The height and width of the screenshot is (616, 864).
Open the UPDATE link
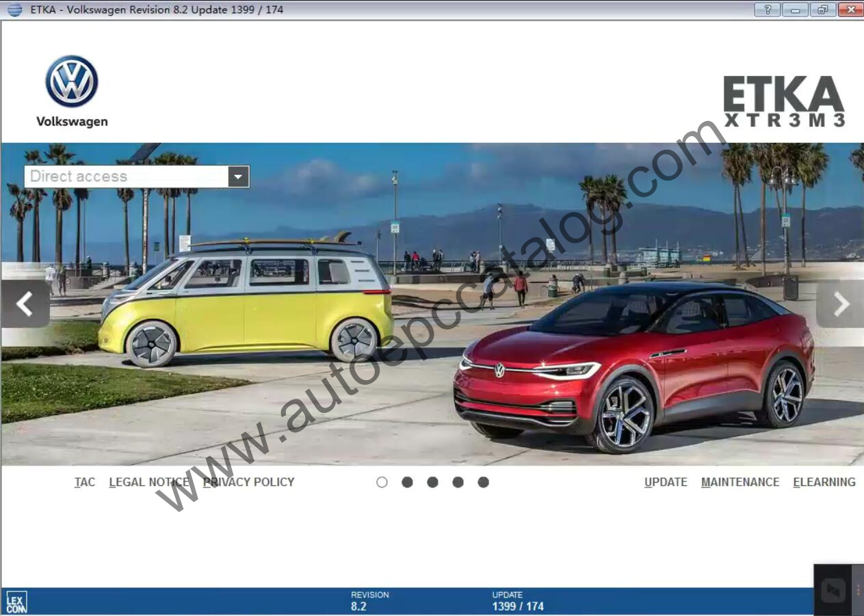click(x=666, y=482)
